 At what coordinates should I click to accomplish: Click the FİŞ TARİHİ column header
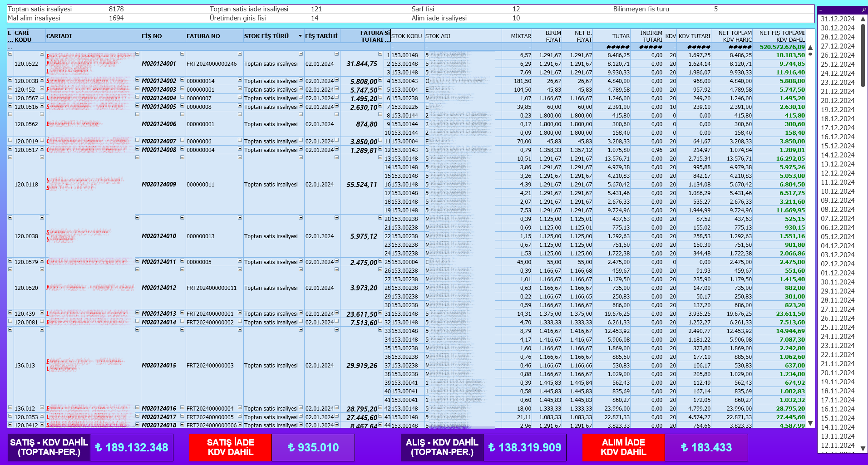pyautogui.click(x=321, y=36)
